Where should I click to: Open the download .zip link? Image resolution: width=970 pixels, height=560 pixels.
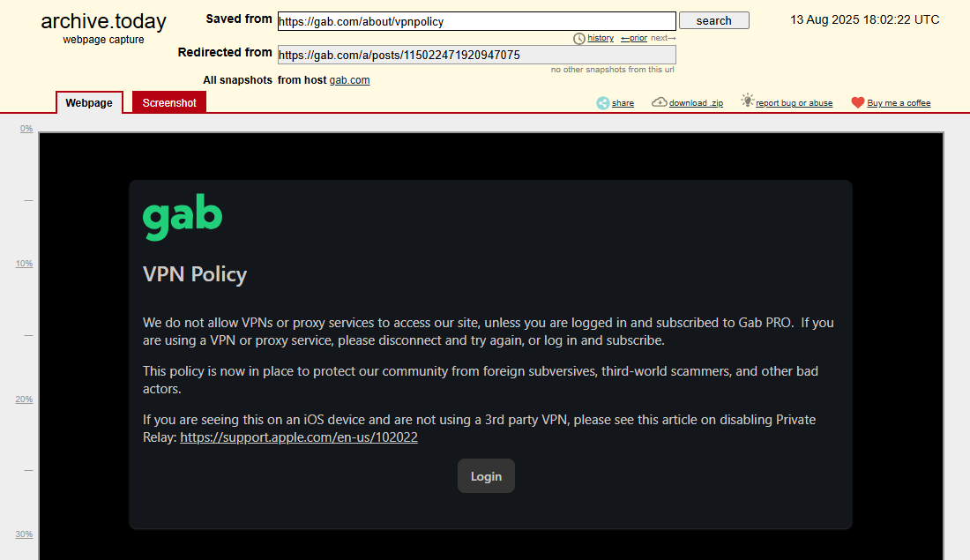[x=696, y=103]
